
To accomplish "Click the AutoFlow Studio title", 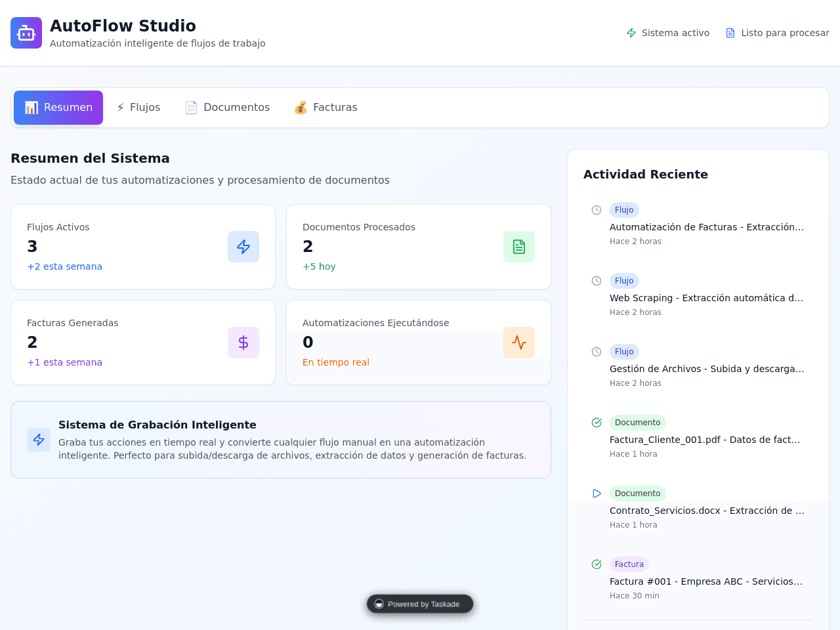I will coord(123,26).
